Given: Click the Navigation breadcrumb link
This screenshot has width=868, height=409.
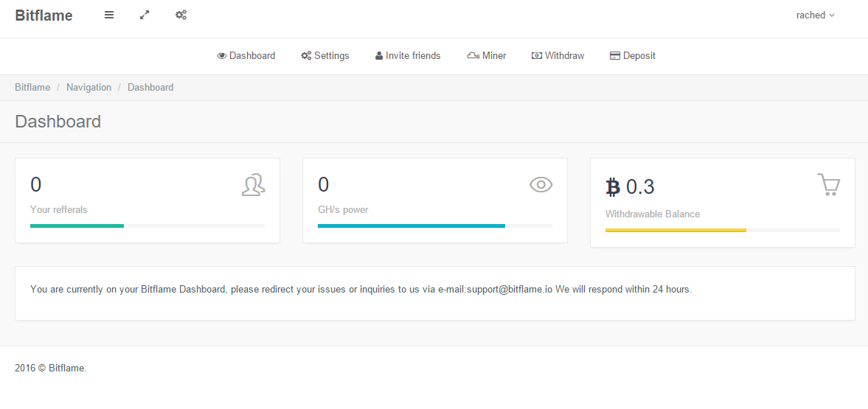Looking at the screenshot, I should click(88, 88).
